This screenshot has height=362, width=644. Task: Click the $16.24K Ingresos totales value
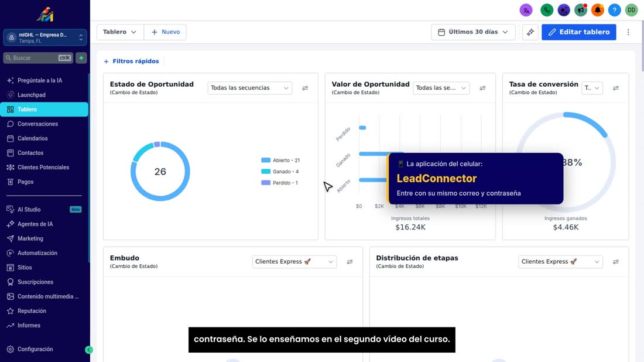[410, 227]
